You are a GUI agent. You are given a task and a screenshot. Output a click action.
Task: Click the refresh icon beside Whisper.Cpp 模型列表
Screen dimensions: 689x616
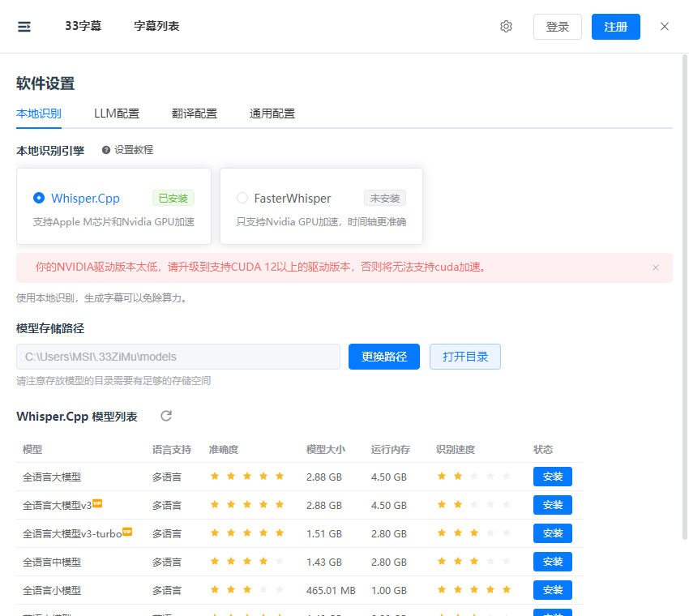click(166, 416)
